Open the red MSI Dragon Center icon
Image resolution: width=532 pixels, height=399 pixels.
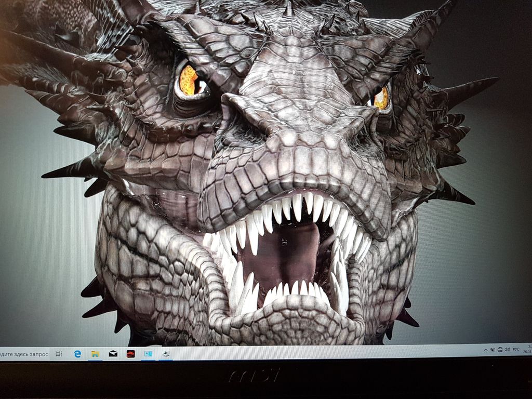click(130, 354)
